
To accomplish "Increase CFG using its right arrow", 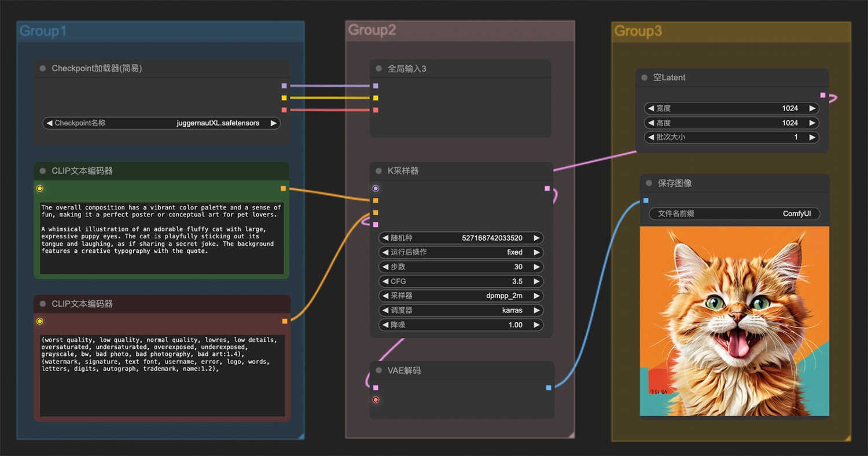I will click(536, 281).
